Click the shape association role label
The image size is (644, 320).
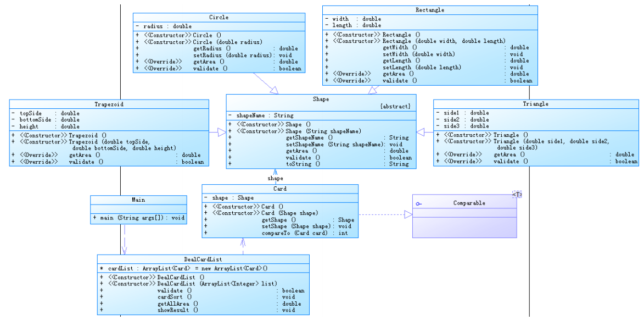click(275, 179)
